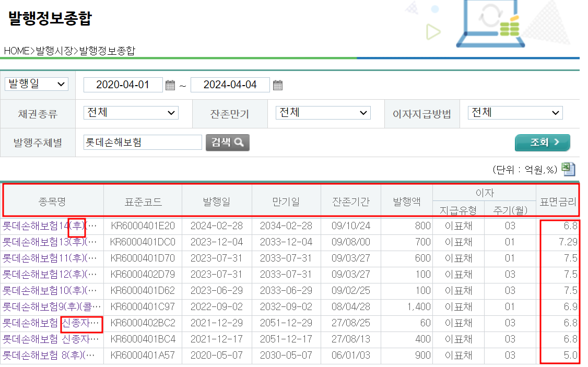
Task: Click the 표면금리 column header
Action: pyautogui.click(x=558, y=202)
